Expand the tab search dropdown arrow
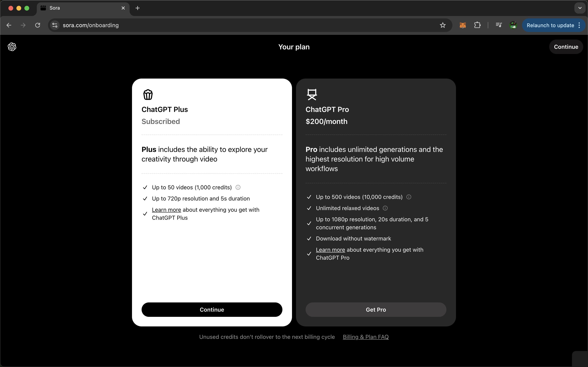This screenshot has height=367, width=588. click(x=580, y=8)
